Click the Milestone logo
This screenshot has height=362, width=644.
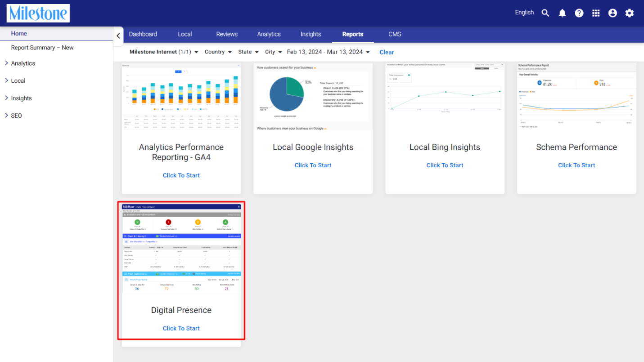(38, 13)
